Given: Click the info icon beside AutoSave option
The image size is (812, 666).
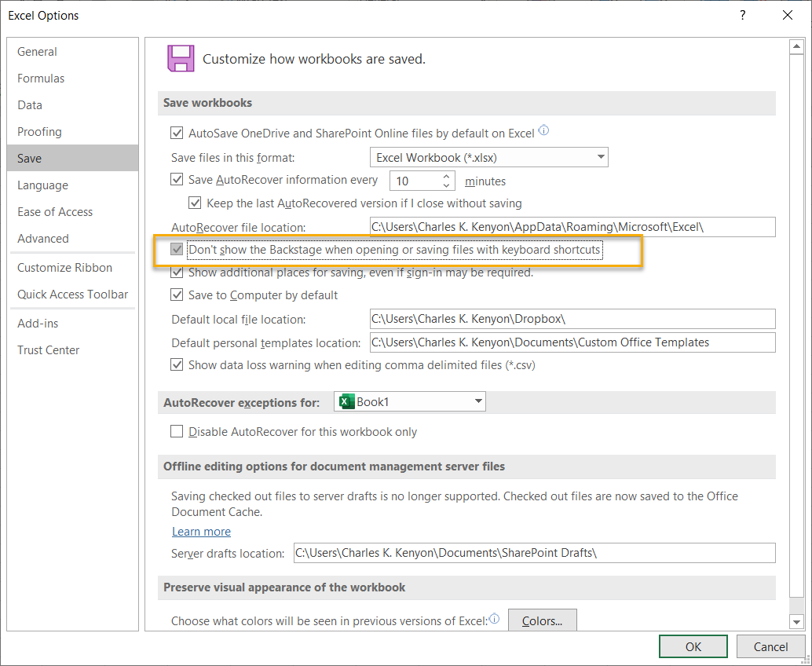Looking at the screenshot, I should 543,130.
